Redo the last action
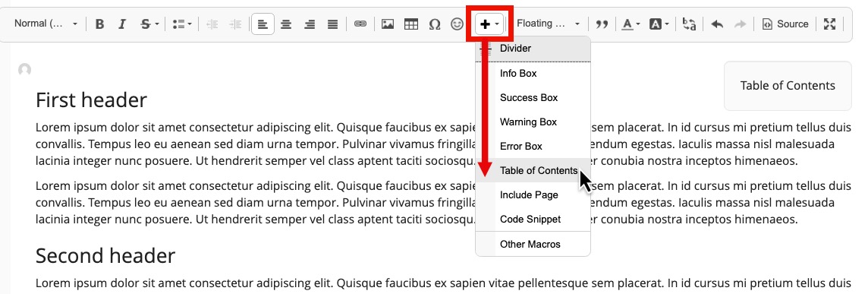The image size is (868, 294). pyautogui.click(x=740, y=24)
